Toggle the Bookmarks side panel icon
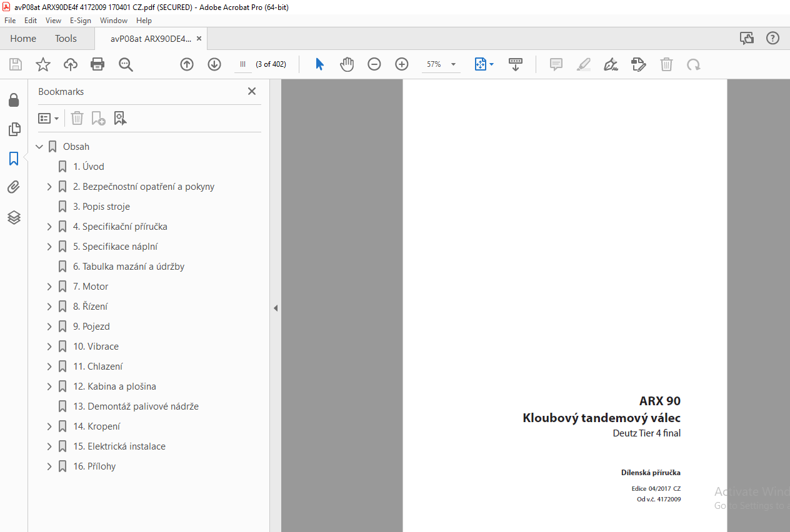Screen dimensions: 790x532 coord(14,159)
